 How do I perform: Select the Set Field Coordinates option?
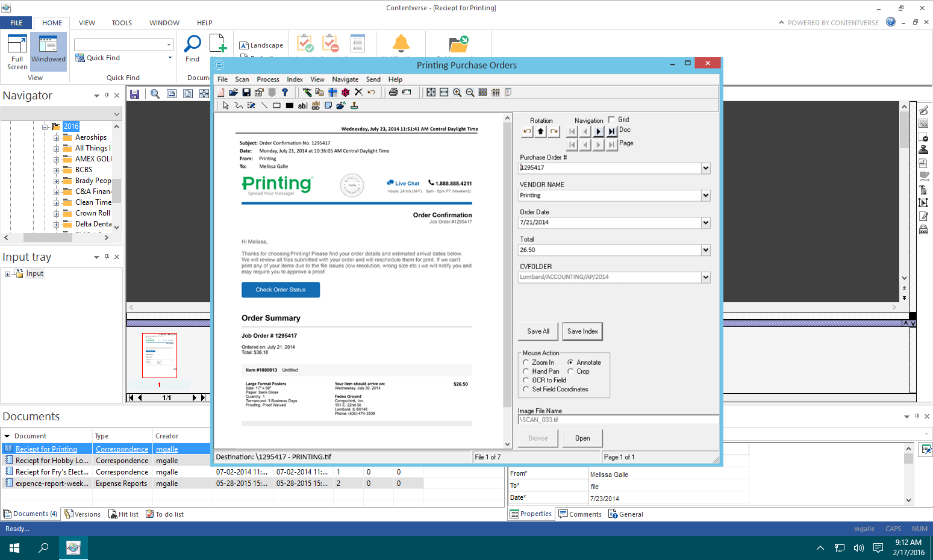pos(526,390)
